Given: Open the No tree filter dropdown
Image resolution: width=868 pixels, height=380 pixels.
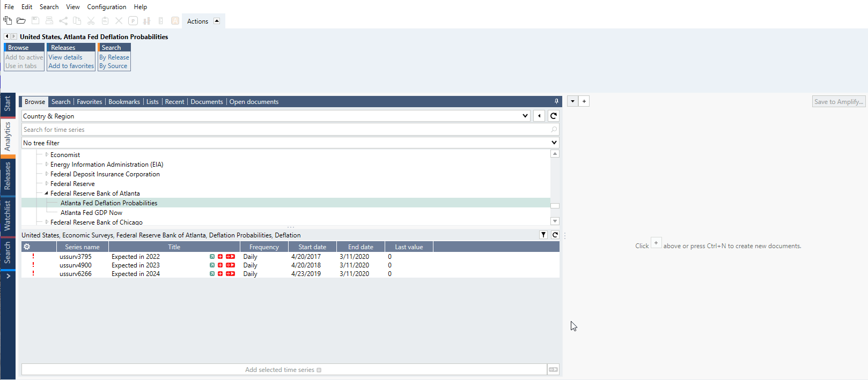Looking at the screenshot, I should click(554, 143).
